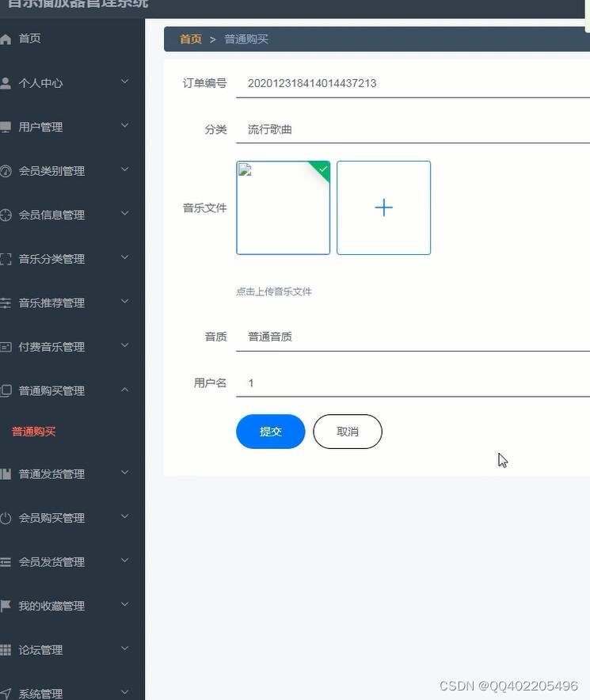Expand 普通发货管理 chevron
The width and height of the screenshot is (590, 700).
[125, 473]
